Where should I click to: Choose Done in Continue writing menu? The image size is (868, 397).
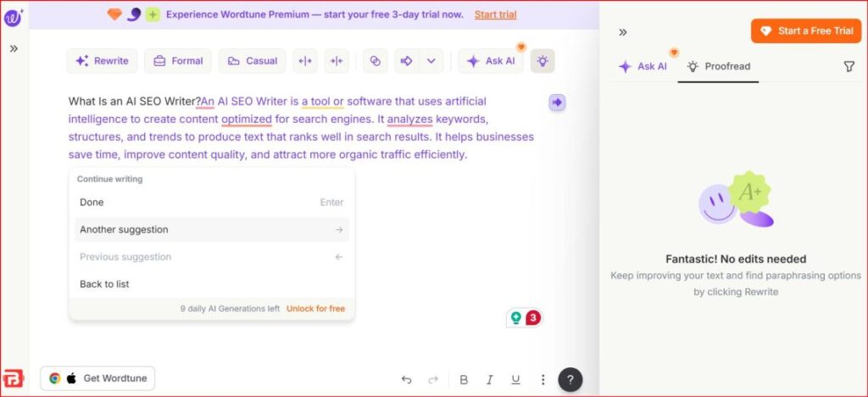click(x=212, y=202)
